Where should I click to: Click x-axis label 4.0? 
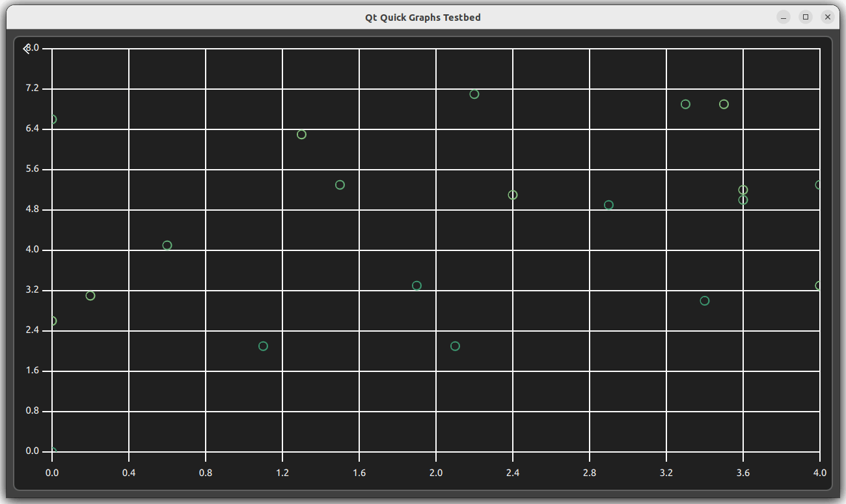(820, 473)
